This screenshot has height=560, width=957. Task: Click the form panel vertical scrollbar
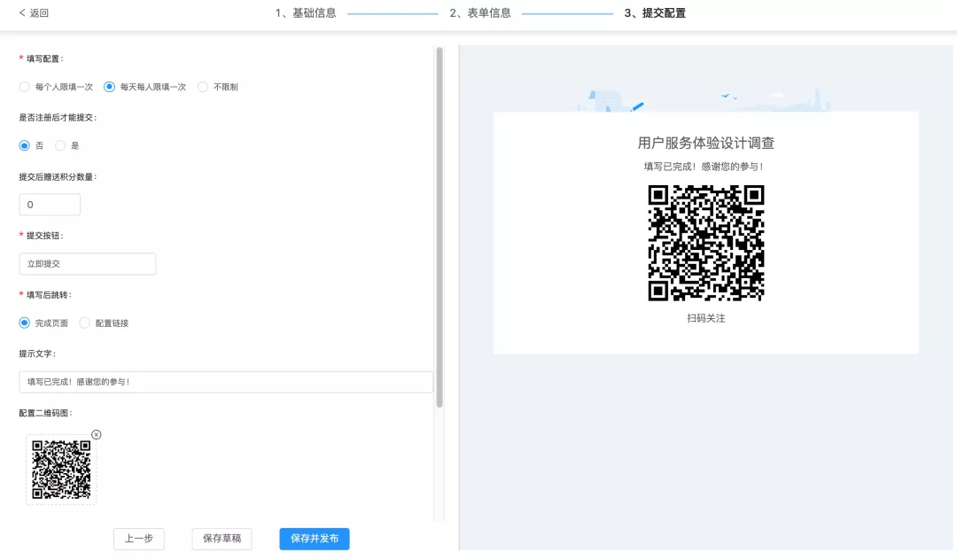(x=440, y=227)
